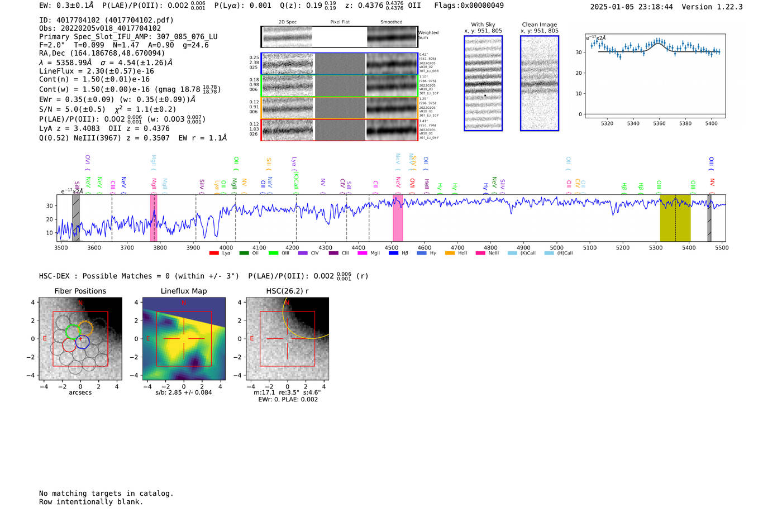Open the HSC(26.2) r image panel
The width and height of the screenshot is (782, 532).
287,339
